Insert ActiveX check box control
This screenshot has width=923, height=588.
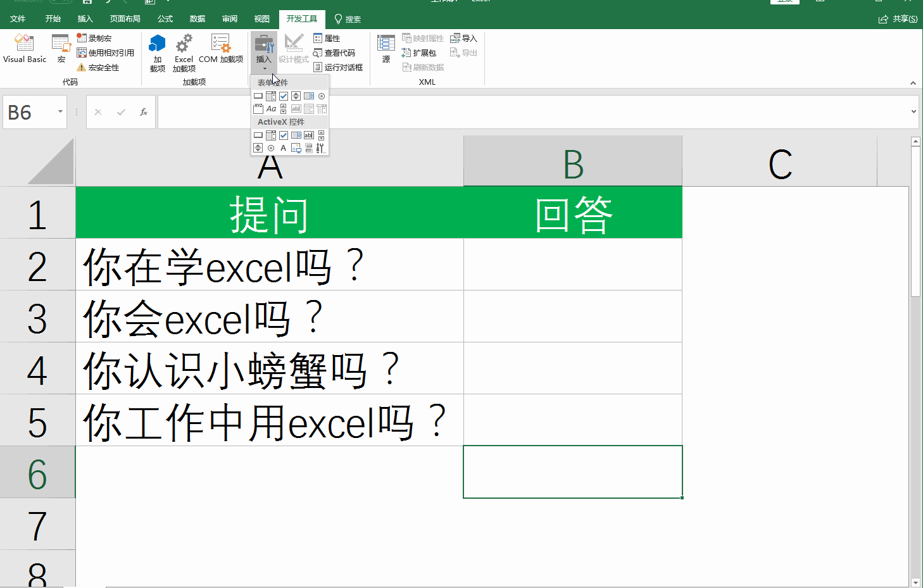coord(284,135)
